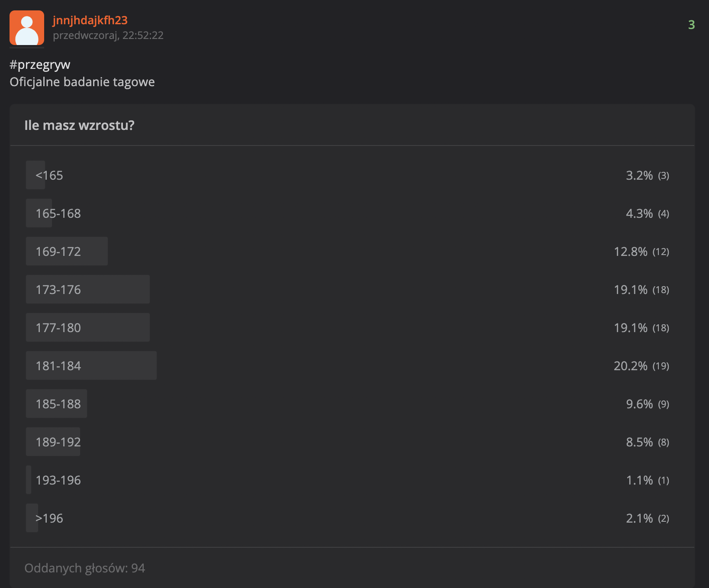
Task: Select the 165-168 height option
Action: (x=58, y=213)
